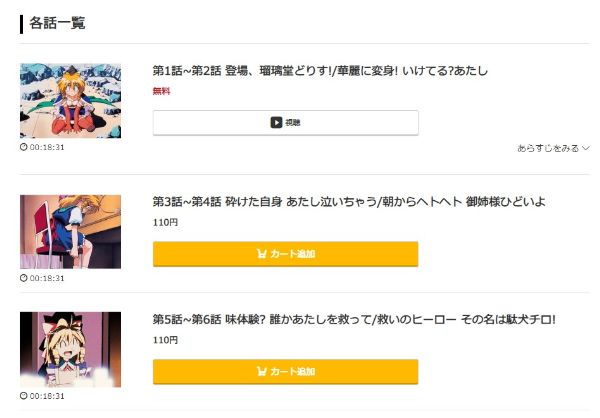Open the 第1話~第2話 episode thumbnail
The height and width of the screenshot is (418, 600).
(70, 101)
